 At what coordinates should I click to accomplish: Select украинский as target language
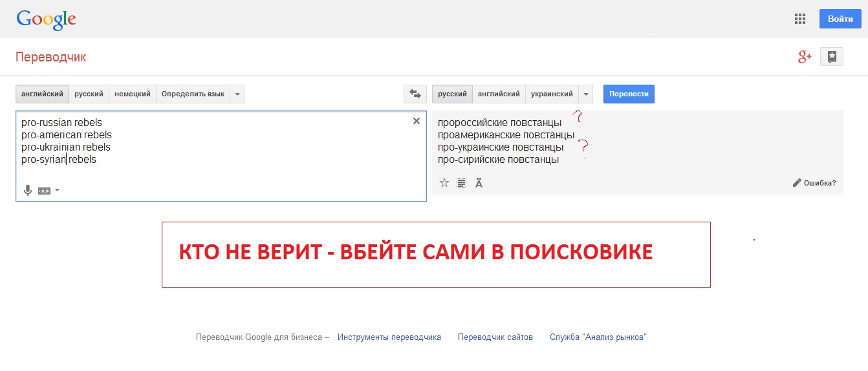click(552, 94)
